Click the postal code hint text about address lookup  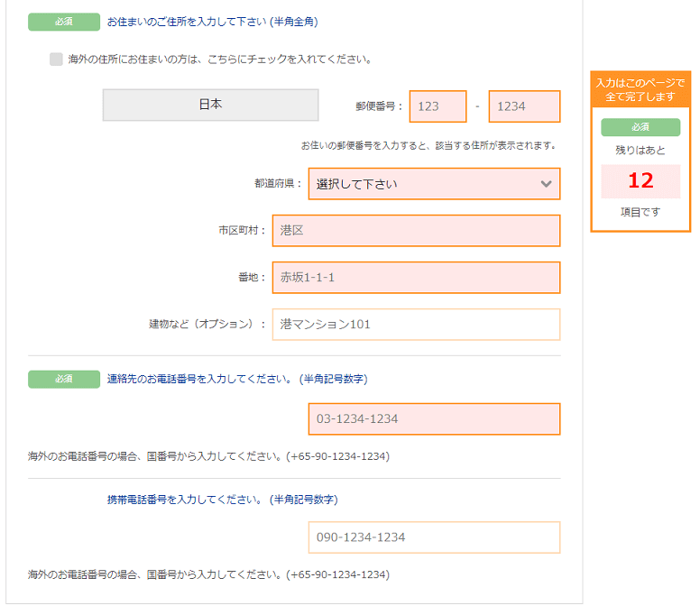[428, 145]
